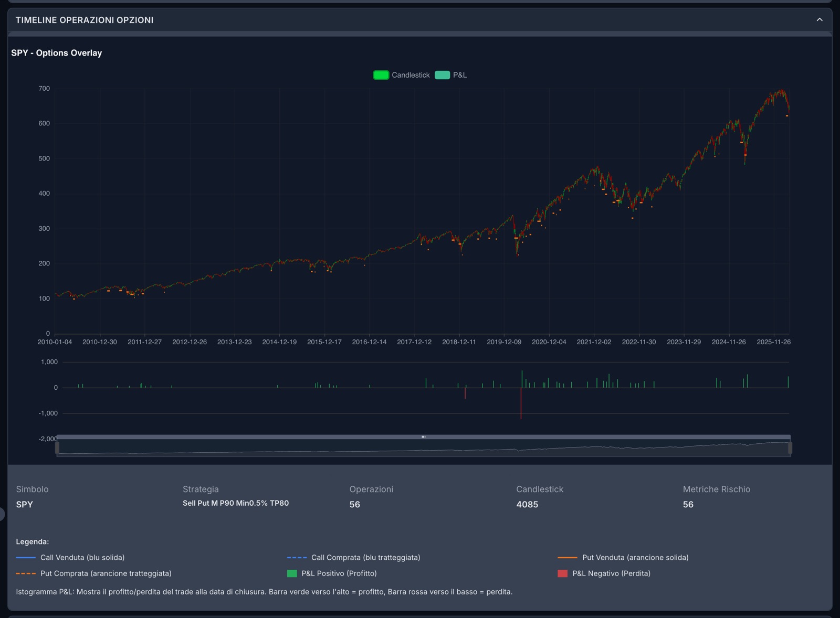Grab the right handle of the range slider

[790, 447]
